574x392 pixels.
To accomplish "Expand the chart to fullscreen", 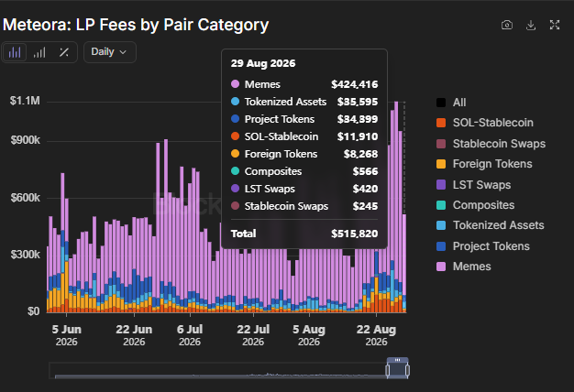I will (555, 25).
